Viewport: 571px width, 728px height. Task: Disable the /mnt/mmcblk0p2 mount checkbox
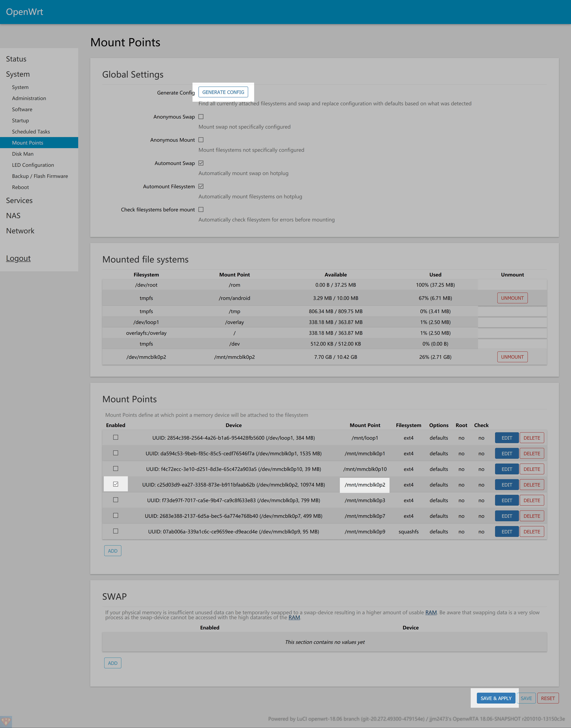click(x=116, y=484)
